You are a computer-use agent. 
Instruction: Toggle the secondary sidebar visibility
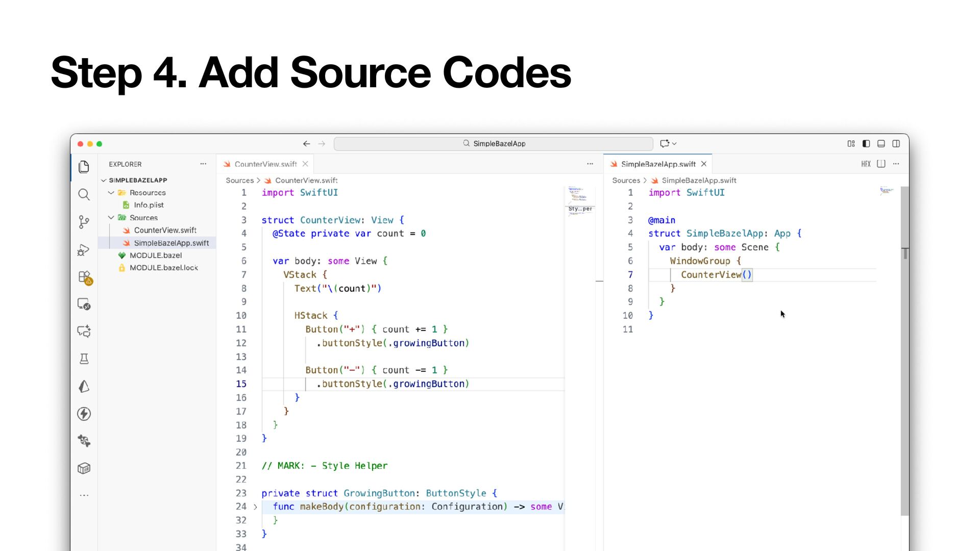point(896,144)
